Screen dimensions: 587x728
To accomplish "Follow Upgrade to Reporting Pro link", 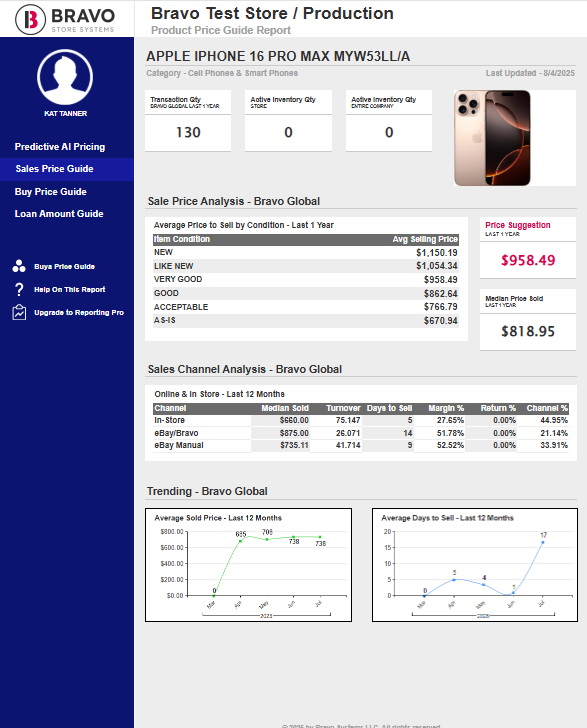I will click(x=79, y=312).
